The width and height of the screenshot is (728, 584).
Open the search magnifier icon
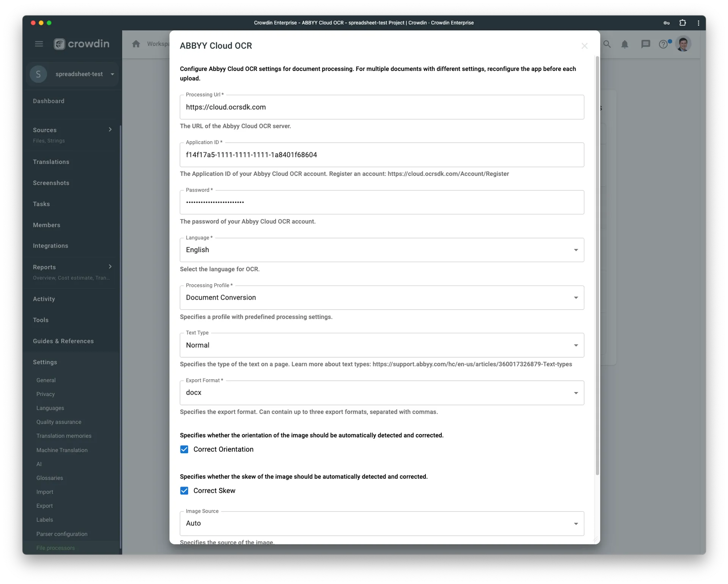click(607, 44)
